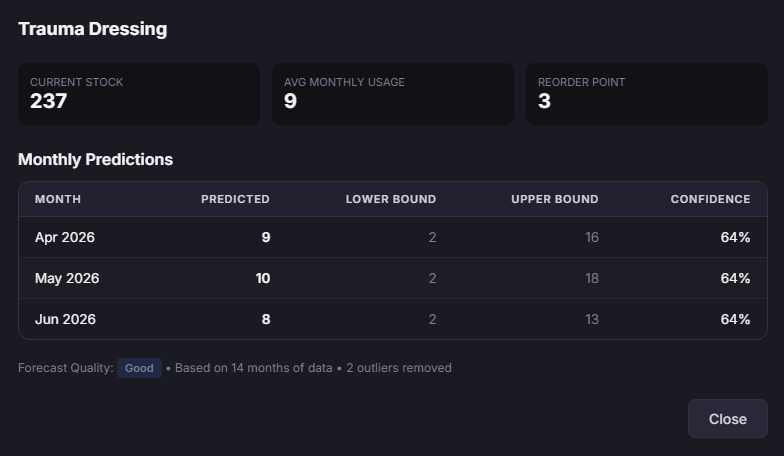
Task: Click May 2026 predicted value 10
Action: click(x=262, y=278)
